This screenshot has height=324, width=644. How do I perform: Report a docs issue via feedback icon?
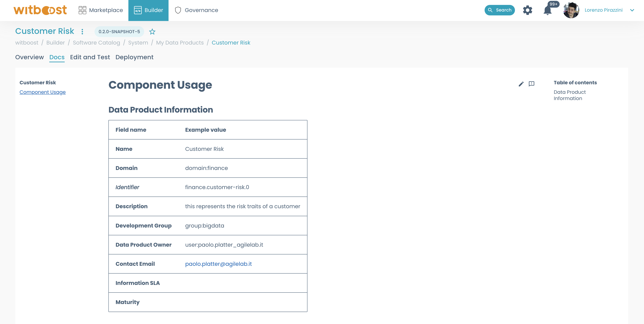[531, 84]
